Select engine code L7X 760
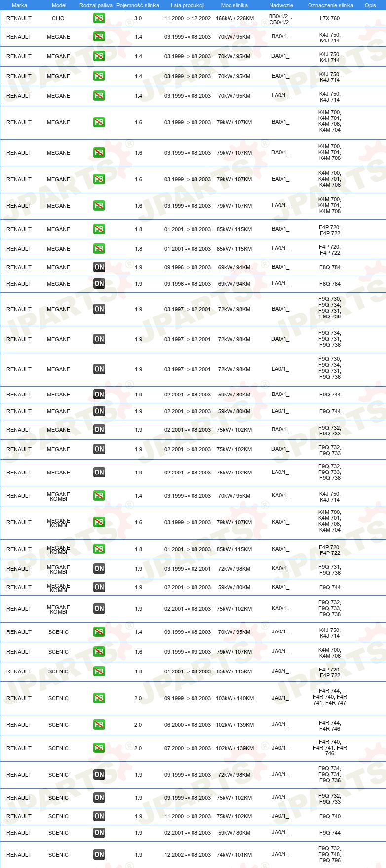The height and width of the screenshot is (868, 386). [x=330, y=18]
